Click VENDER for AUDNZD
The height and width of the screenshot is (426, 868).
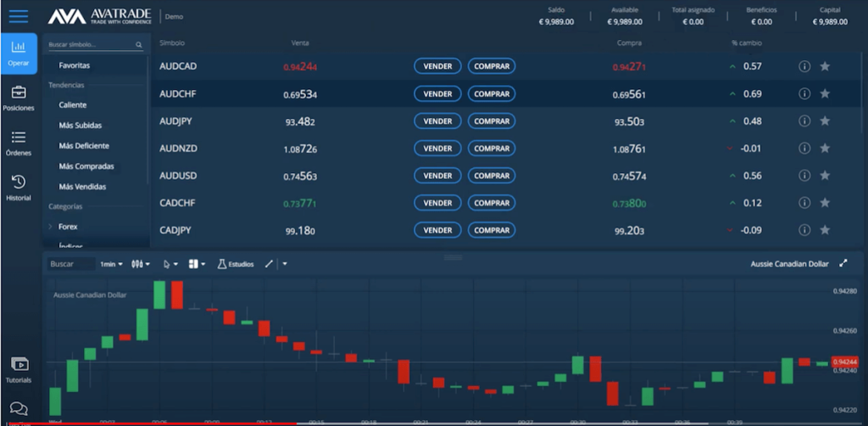(437, 148)
